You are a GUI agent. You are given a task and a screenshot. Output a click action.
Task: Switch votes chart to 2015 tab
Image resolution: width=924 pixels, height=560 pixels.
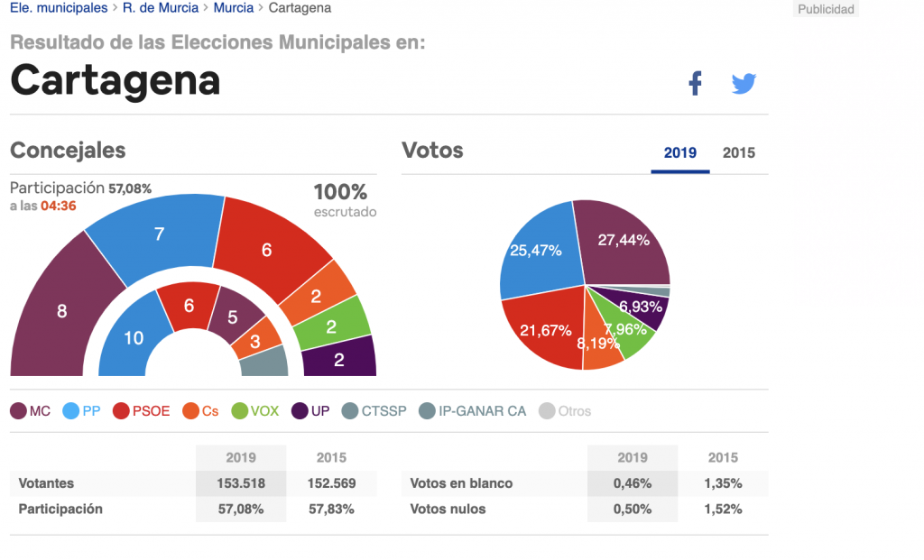[739, 153]
